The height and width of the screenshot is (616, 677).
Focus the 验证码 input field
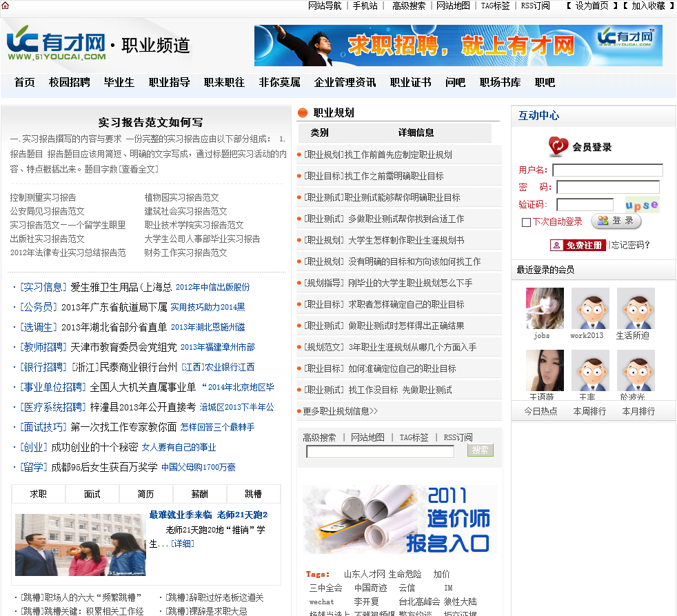pos(585,204)
